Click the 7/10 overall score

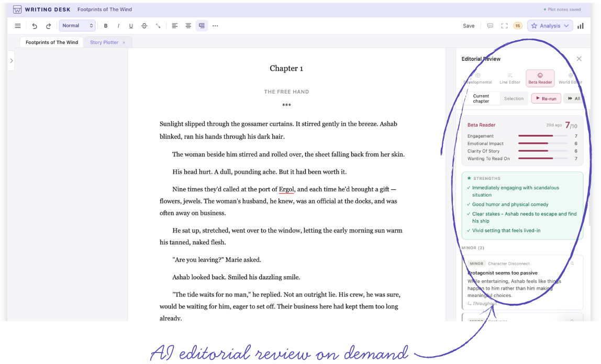coord(571,125)
